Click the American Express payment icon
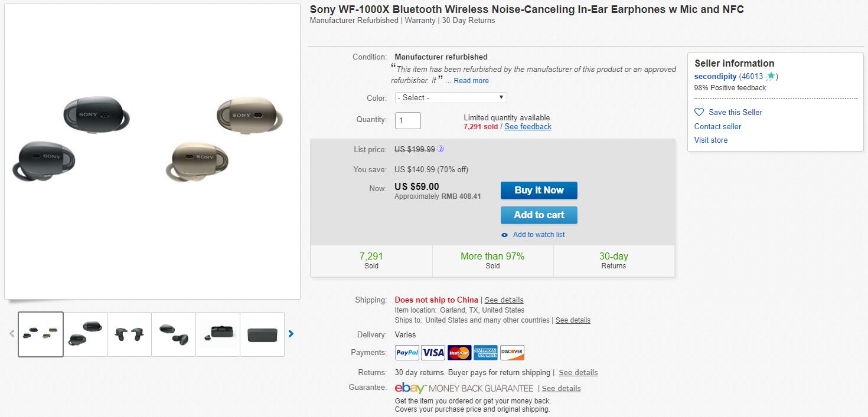 (x=485, y=352)
